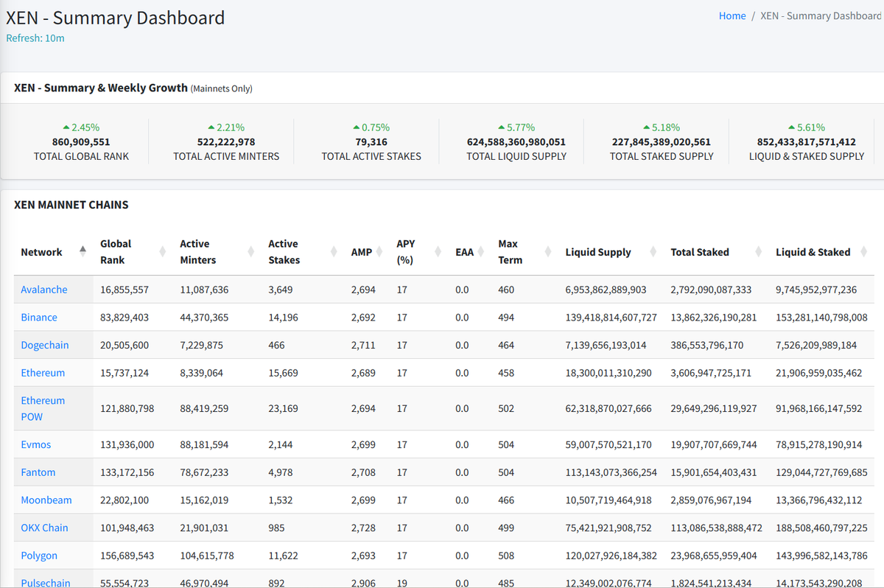884x588 pixels.
Task: Select total active stakes value 79,316
Action: point(371,142)
